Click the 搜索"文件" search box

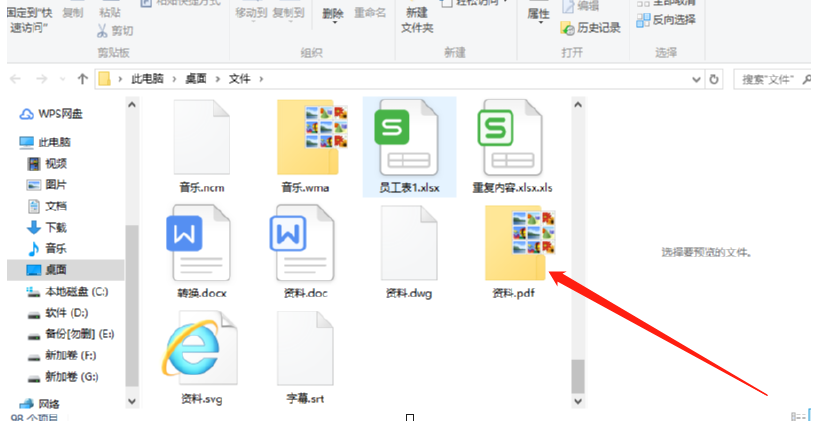coord(773,80)
